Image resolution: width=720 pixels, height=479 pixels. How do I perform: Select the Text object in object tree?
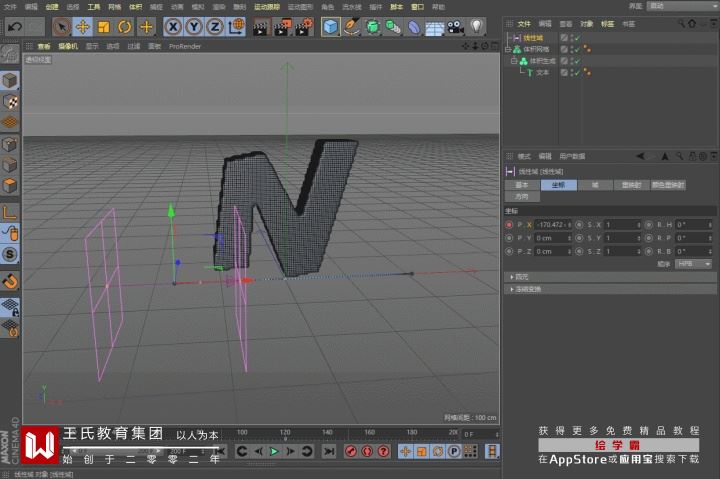pyautogui.click(x=542, y=73)
